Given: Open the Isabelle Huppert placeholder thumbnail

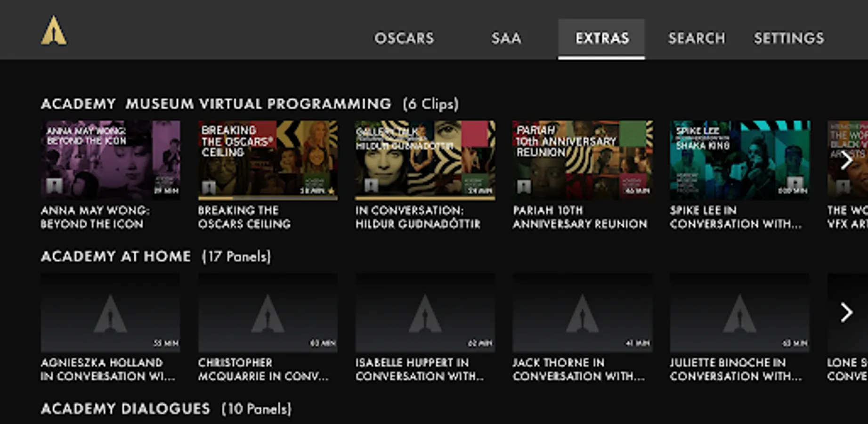Looking at the screenshot, I should 425,313.
